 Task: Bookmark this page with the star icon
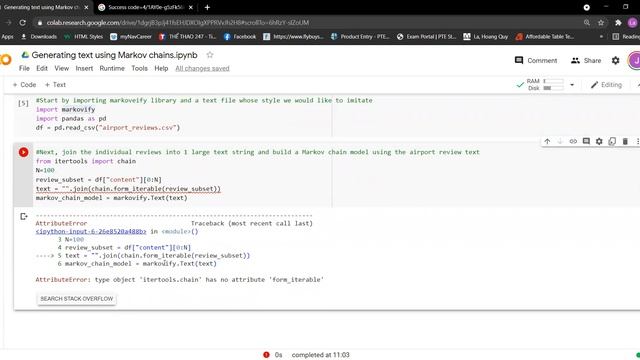601,22
